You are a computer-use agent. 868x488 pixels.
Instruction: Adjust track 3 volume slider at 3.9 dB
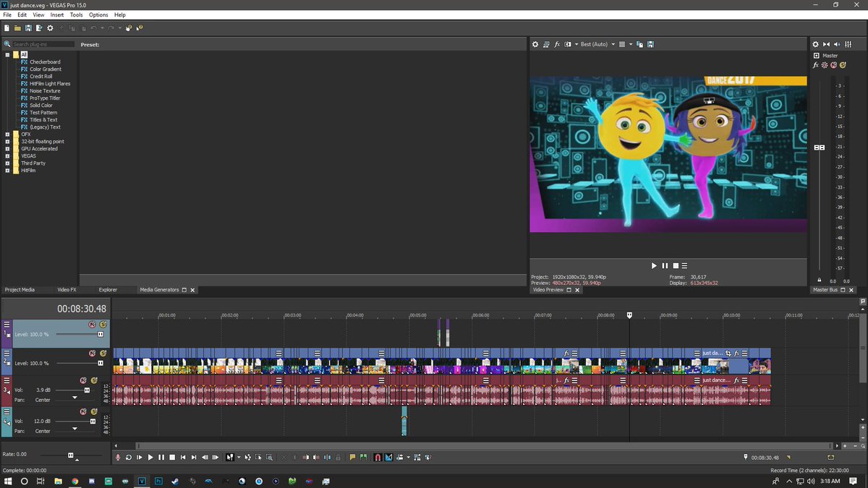coord(88,390)
